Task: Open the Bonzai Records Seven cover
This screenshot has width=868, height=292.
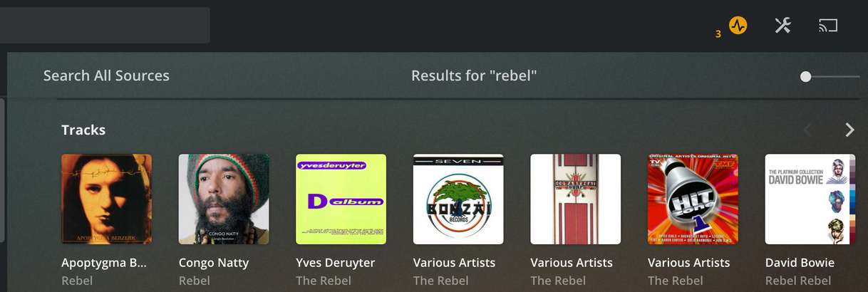Action: [458, 199]
